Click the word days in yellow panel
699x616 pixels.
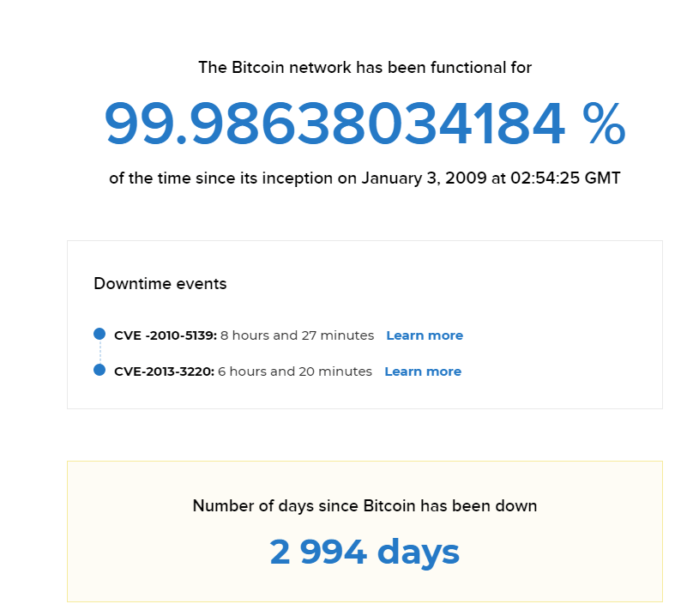point(419,553)
